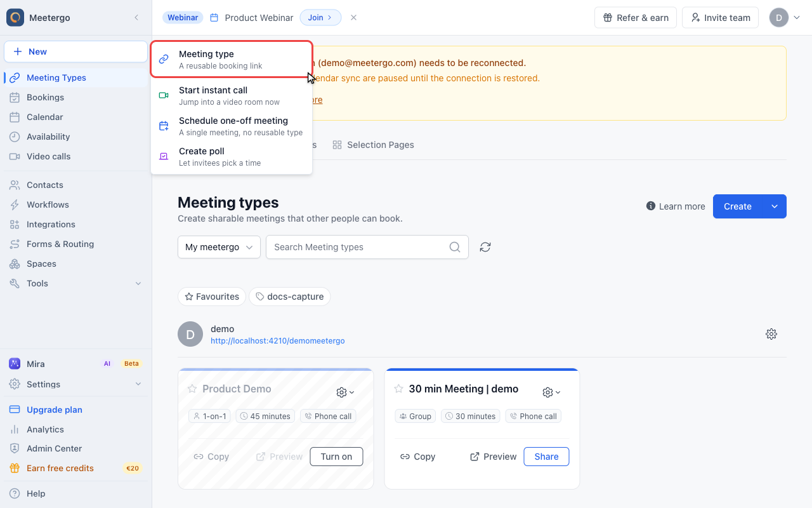The height and width of the screenshot is (508, 812).
Task: Join the Product Webinar
Action: click(x=320, y=18)
